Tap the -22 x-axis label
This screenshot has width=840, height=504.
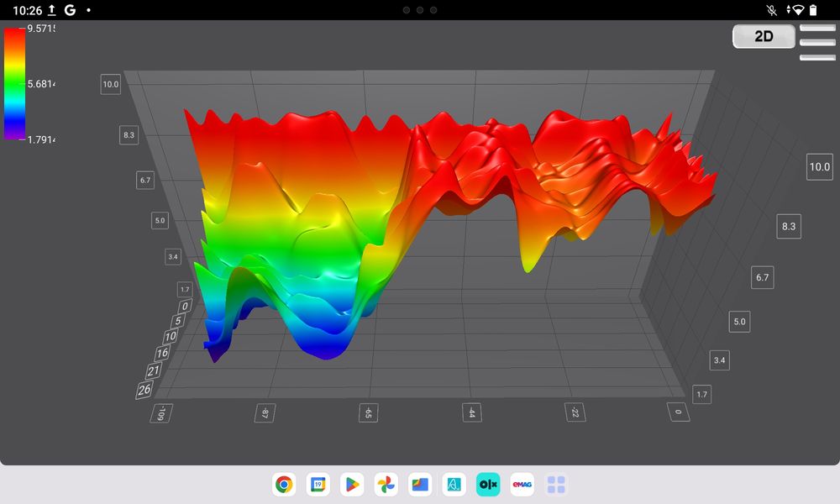click(575, 412)
